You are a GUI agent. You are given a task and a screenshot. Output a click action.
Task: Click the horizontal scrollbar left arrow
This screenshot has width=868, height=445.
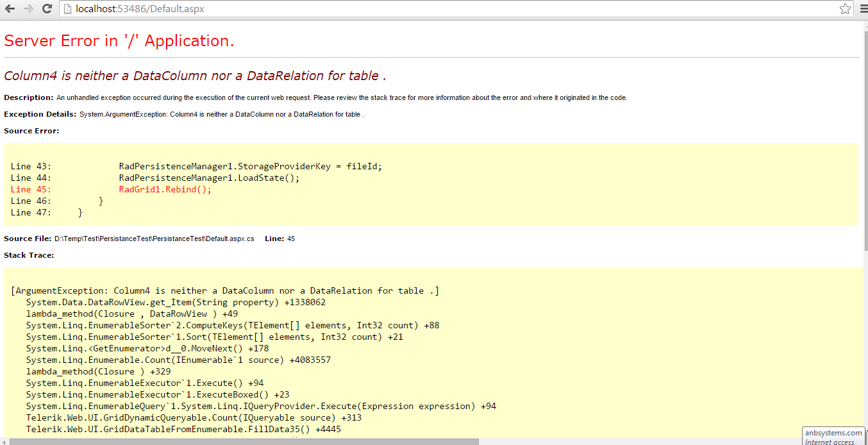(4, 441)
